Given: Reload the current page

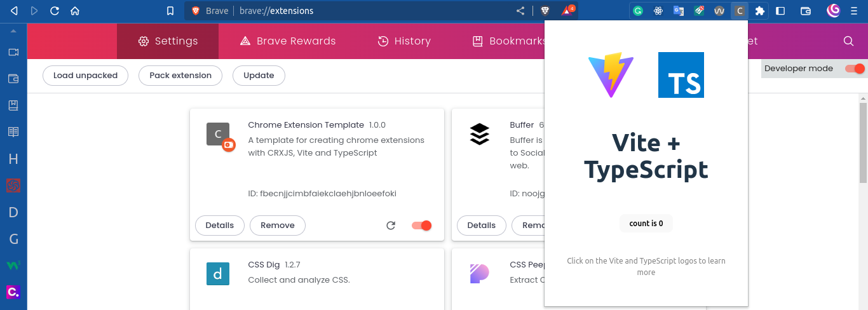Looking at the screenshot, I should [x=55, y=11].
